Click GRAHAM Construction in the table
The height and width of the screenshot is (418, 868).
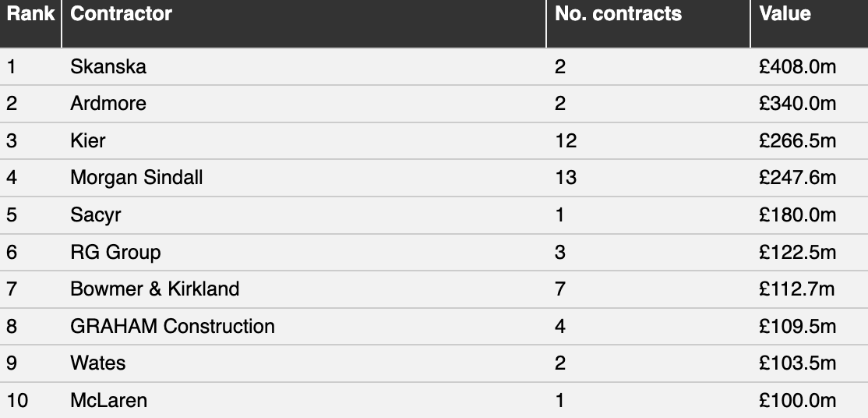click(x=172, y=326)
